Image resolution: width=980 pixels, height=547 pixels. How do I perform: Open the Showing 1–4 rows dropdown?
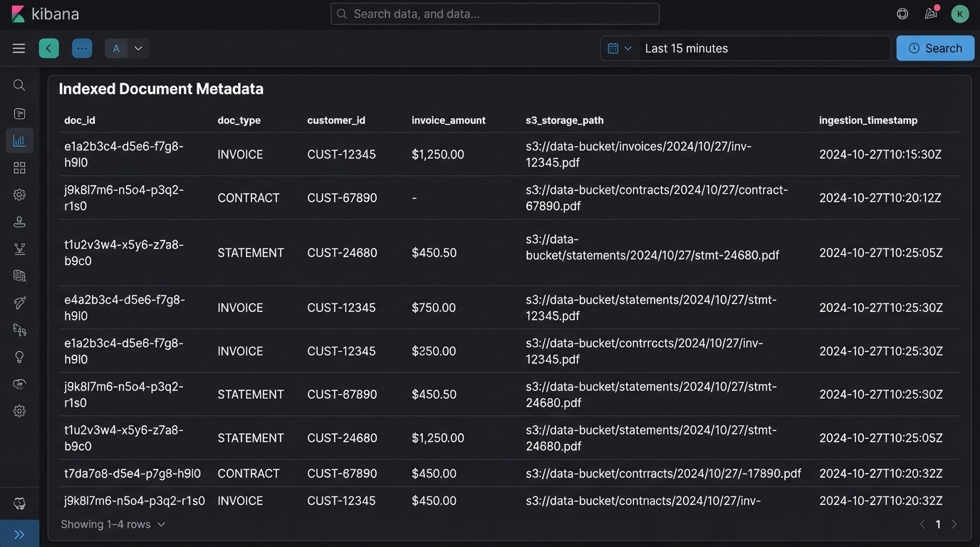coord(113,524)
